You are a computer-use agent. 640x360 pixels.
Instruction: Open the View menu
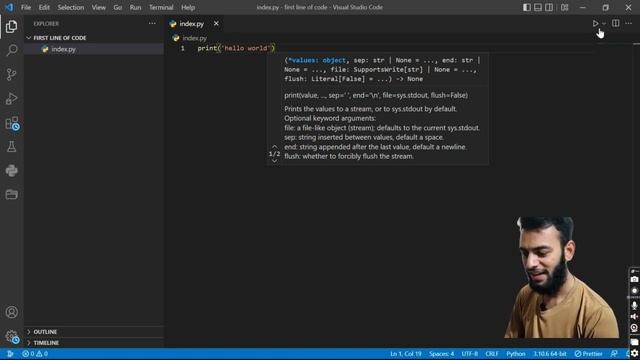point(98,7)
